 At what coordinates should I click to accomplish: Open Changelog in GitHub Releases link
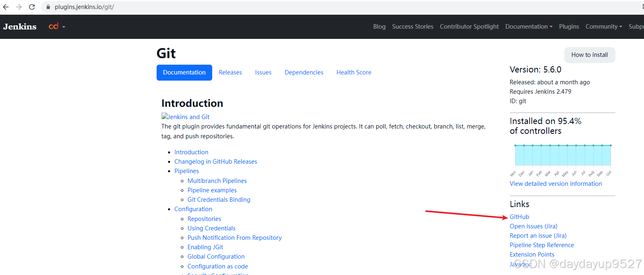pyautogui.click(x=216, y=162)
